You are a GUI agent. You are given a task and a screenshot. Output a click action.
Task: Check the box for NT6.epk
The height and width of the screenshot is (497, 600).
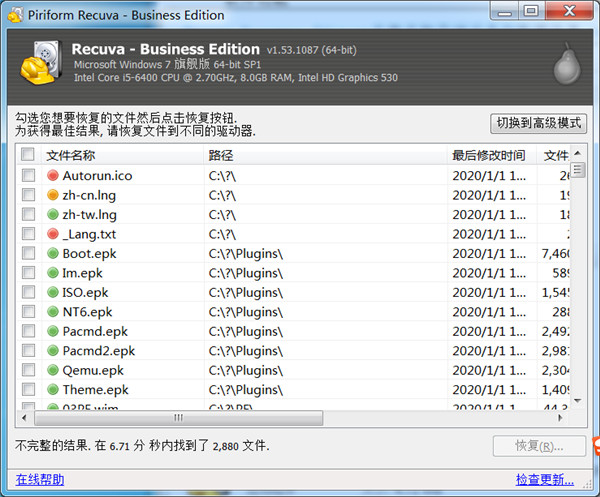pyautogui.click(x=28, y=312)
